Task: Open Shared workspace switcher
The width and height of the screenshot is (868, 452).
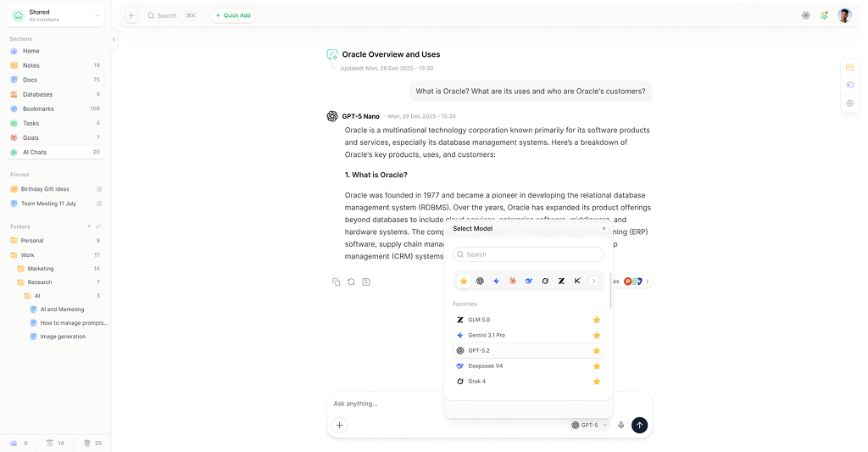Action: point(56,15)
